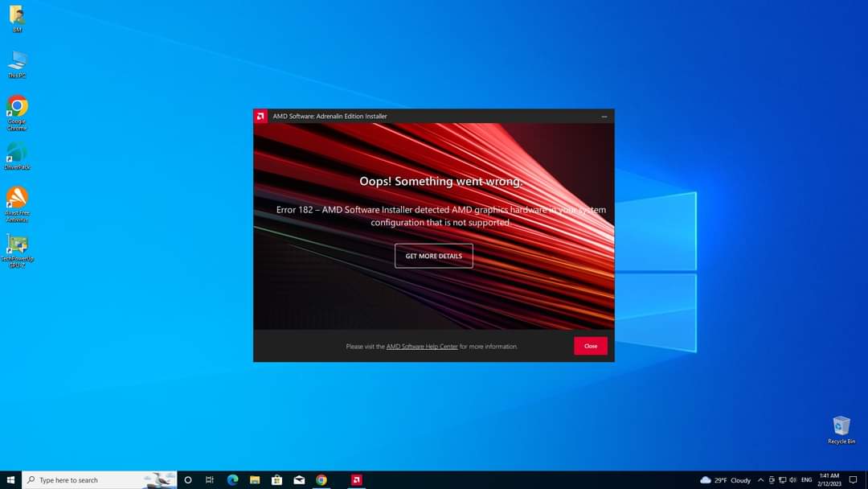Select the This PC desktop icon
This screenshot has width=868, height=489.
click(17, 64)
